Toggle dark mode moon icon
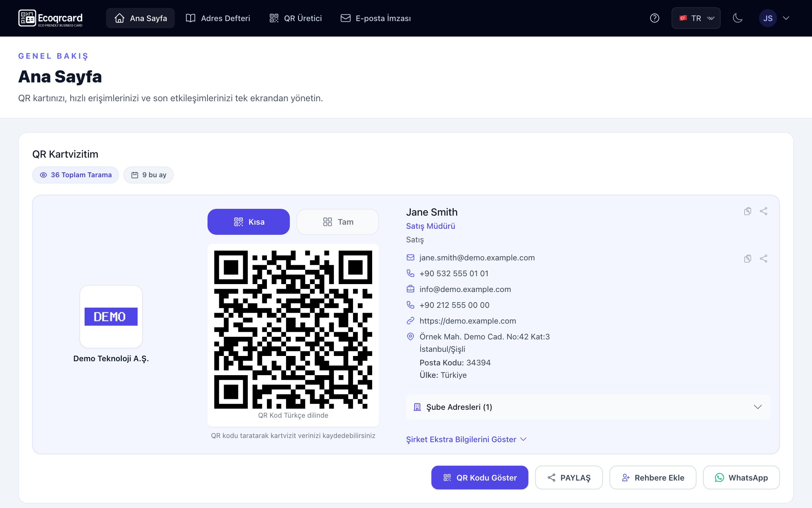Screen dimensions: 812x508 [738, 18]
